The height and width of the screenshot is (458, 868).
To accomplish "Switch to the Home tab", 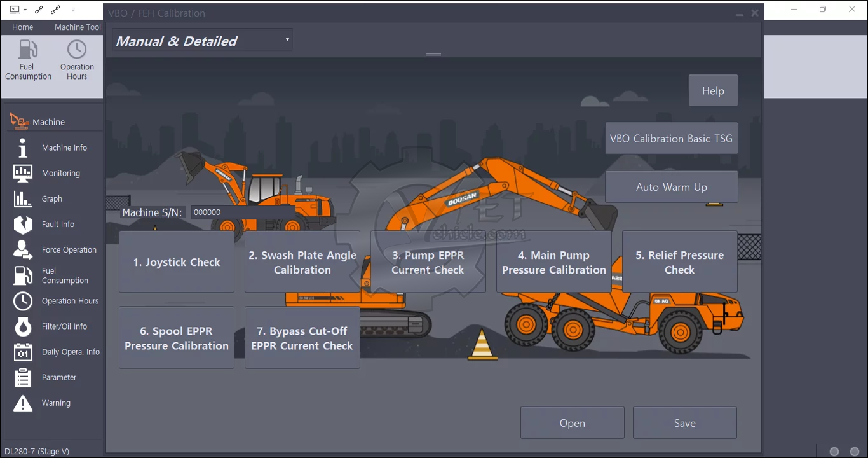I will coord(23,27).
